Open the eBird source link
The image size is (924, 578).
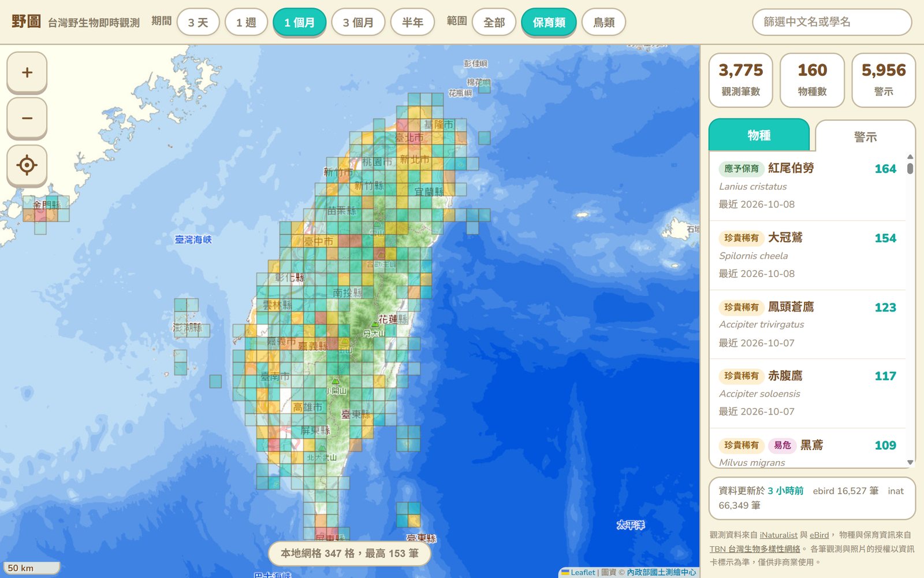pos(819,535)
